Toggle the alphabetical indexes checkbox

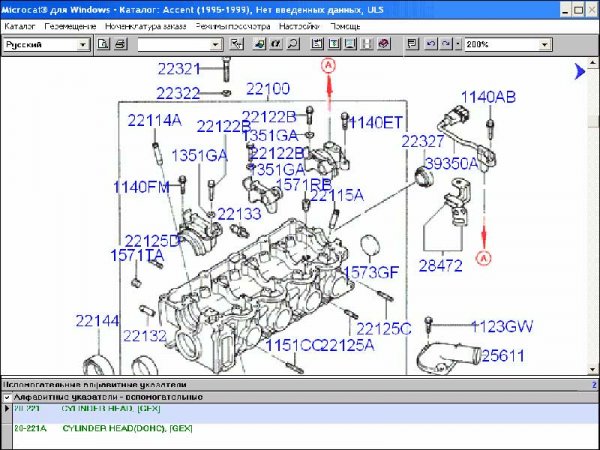(7, 397)
